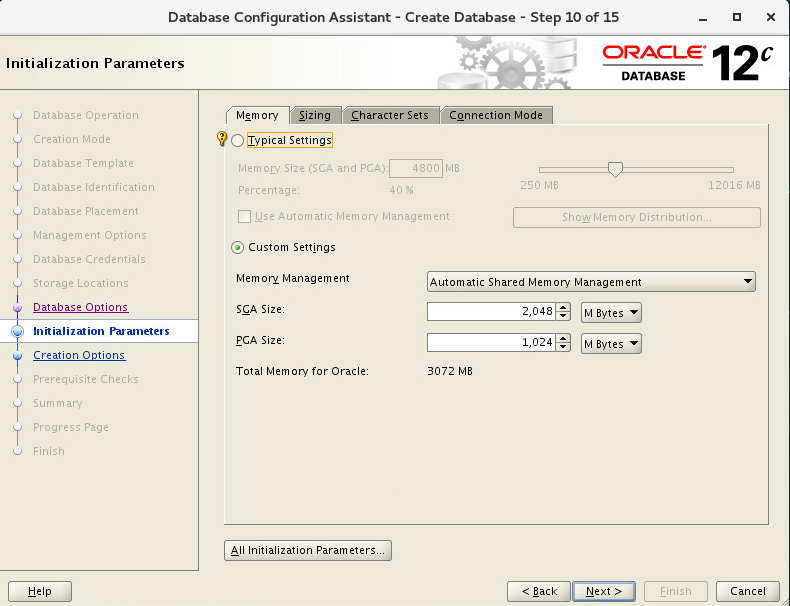Open the Connection Mode tab
Viewport: 790px width, 606px height.
(x=496, y=115)
